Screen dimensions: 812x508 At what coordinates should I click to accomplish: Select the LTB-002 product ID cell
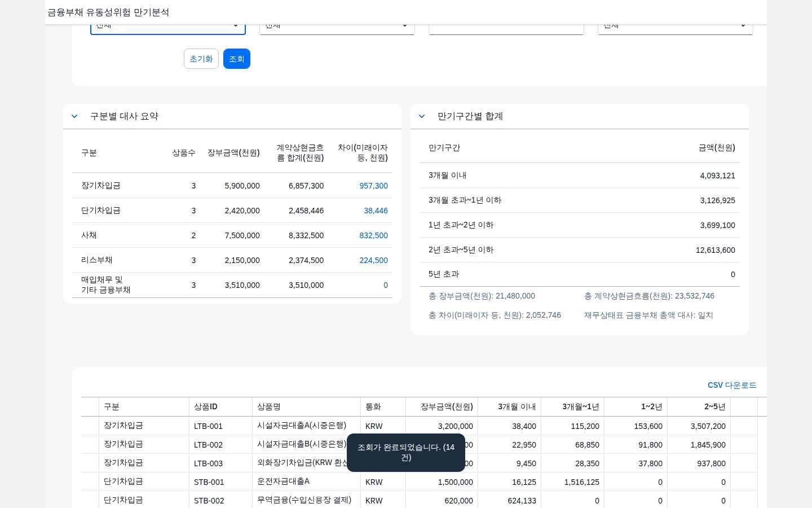click(221, 445)
